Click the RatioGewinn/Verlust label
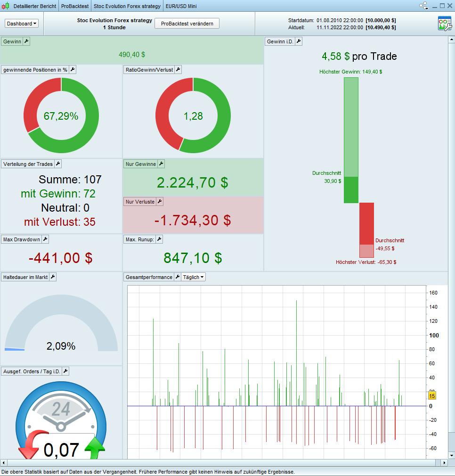Image resolution: width=455 pixels, height=476 pixels. [149, 70]
